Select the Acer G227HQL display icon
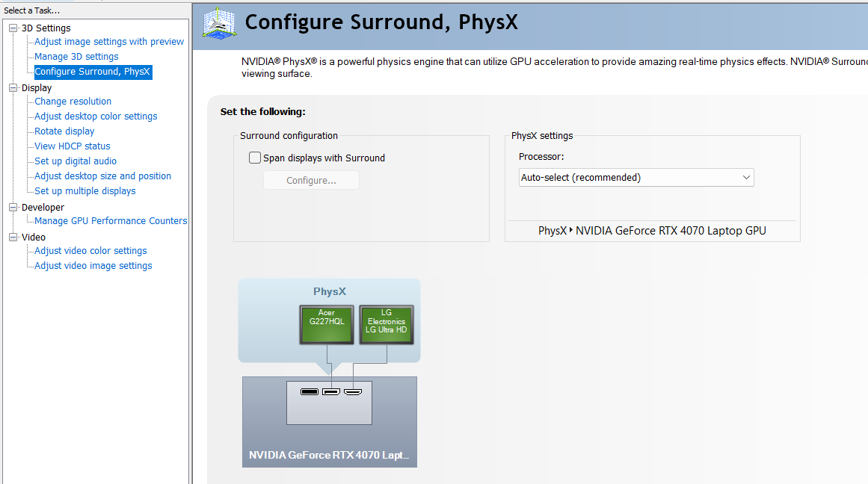The width and height of the screenshot is (868, 484). coord(327,325)
